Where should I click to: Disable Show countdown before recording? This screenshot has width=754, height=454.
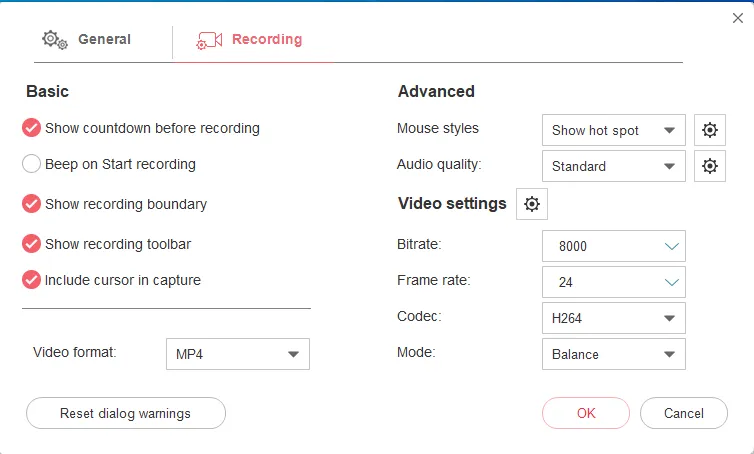click(x=31, y=128)
